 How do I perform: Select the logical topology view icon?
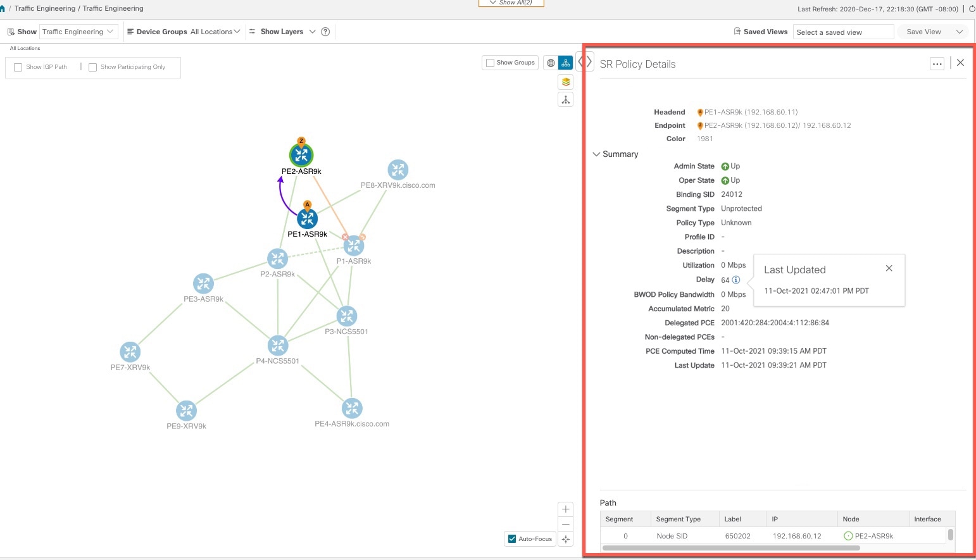[x=566, y=63]
